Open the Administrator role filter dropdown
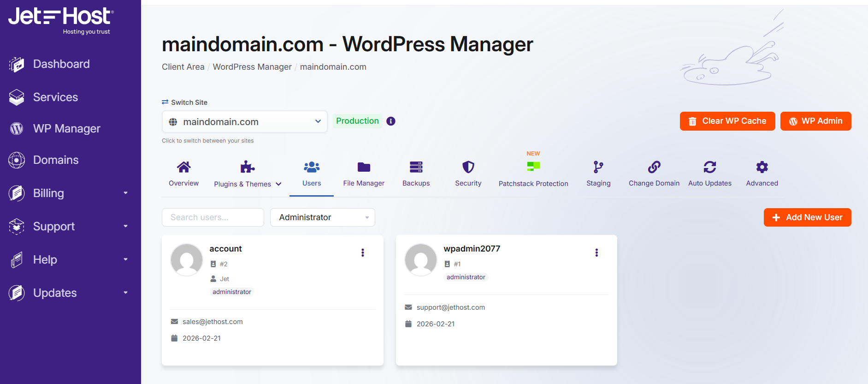Screen dimensions: 868x384 point(323,217)
